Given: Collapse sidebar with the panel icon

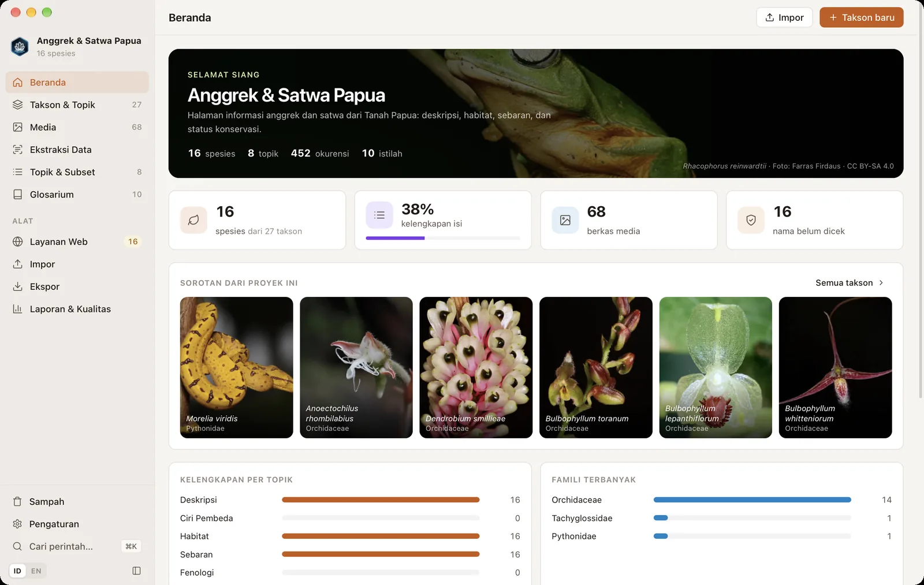Looking at the screenshot, I should click(136, 571).
